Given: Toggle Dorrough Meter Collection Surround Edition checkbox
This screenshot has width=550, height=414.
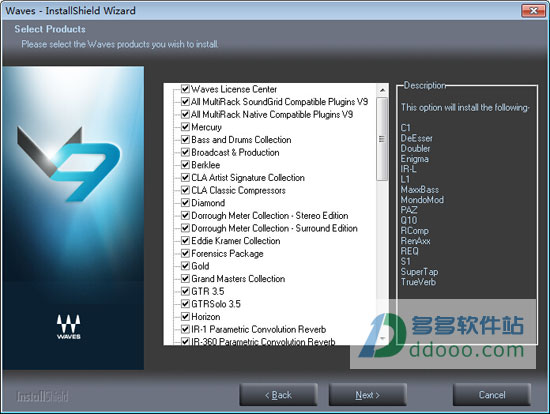Looking at the screenshot, I should coord(185,228).
